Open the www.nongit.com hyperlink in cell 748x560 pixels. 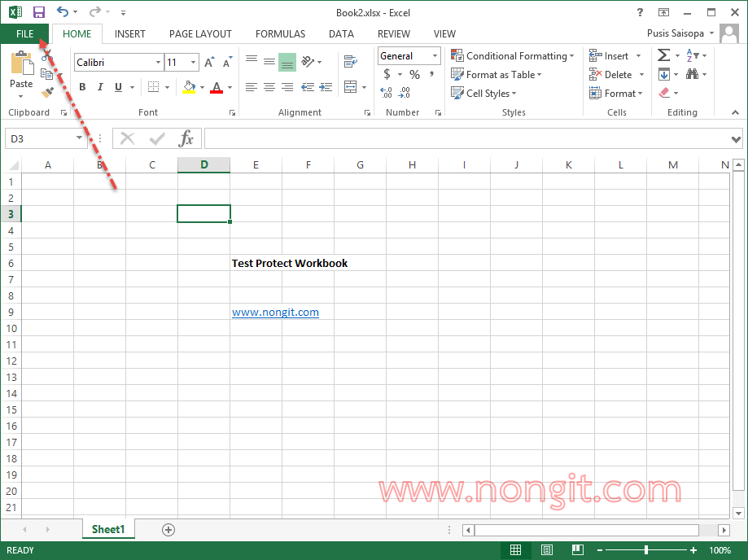(x=275, y=312)
